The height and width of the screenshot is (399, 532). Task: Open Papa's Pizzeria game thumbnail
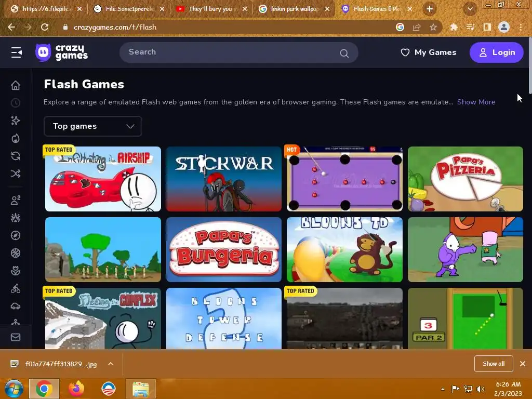click(465, 179)
